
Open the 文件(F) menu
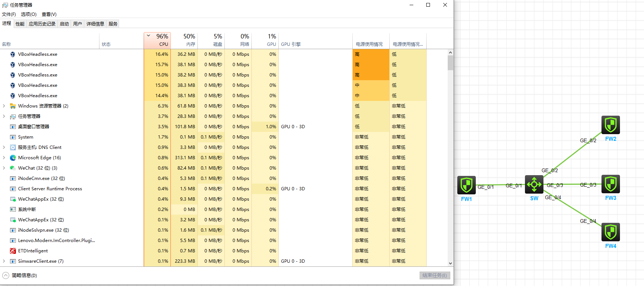point(9,14)
